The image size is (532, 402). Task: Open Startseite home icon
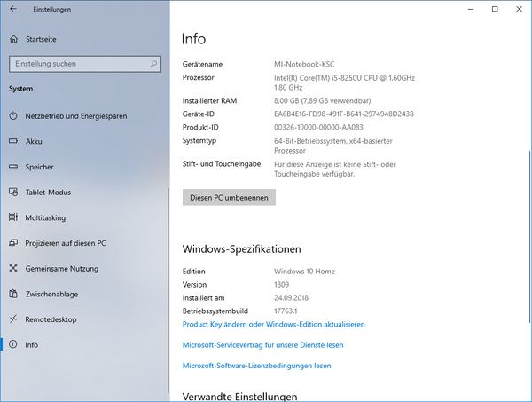click(13, 39)
